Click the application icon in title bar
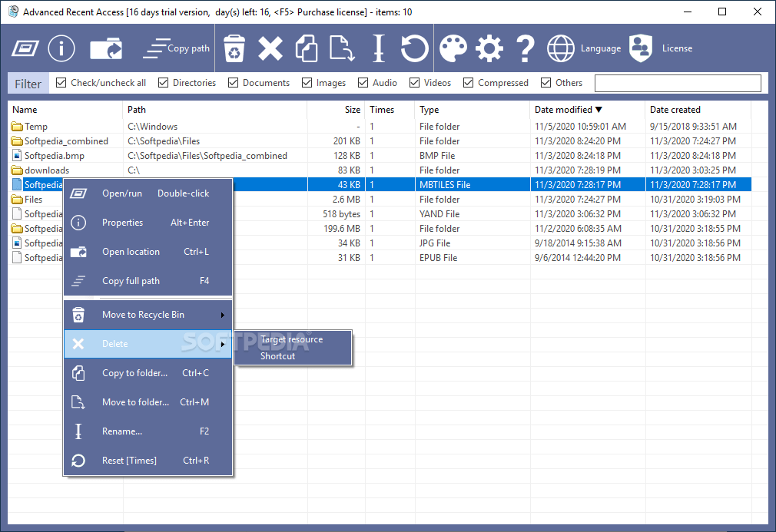776x532 pixels. [x=13, y=12]
